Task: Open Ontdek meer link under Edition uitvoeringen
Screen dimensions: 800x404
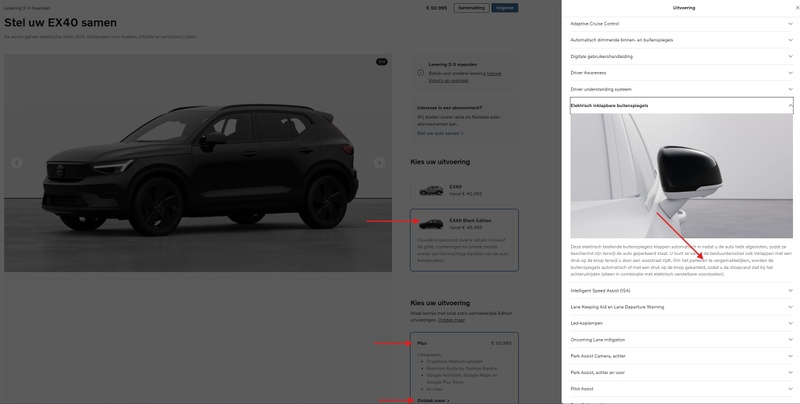Action: [451, 320]
